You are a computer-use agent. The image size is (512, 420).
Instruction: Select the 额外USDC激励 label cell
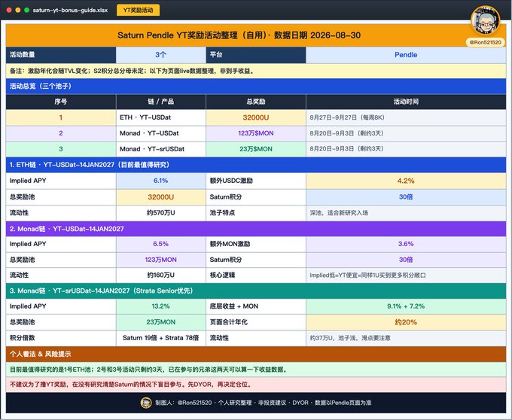pos(256,181)
